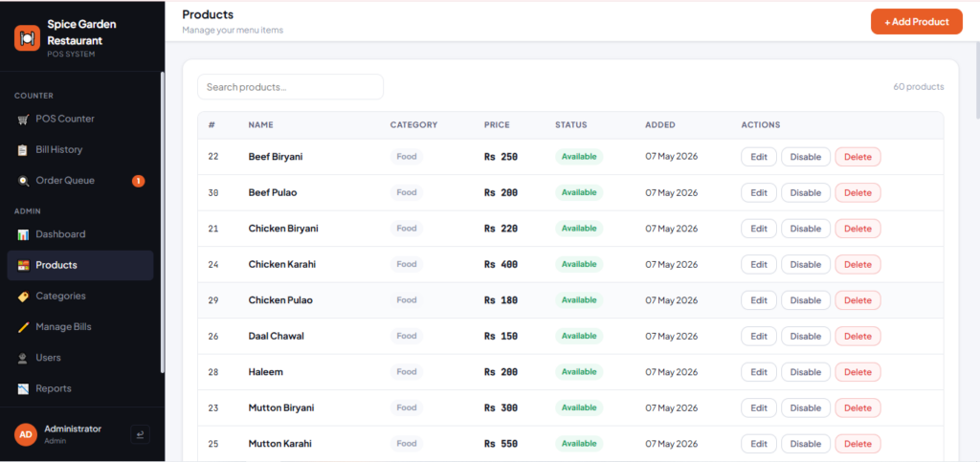Image resolution: width=980 pixels, height=462 pixels.
Task: Click the Reports graph icon
Action: [x=23, y=389]
